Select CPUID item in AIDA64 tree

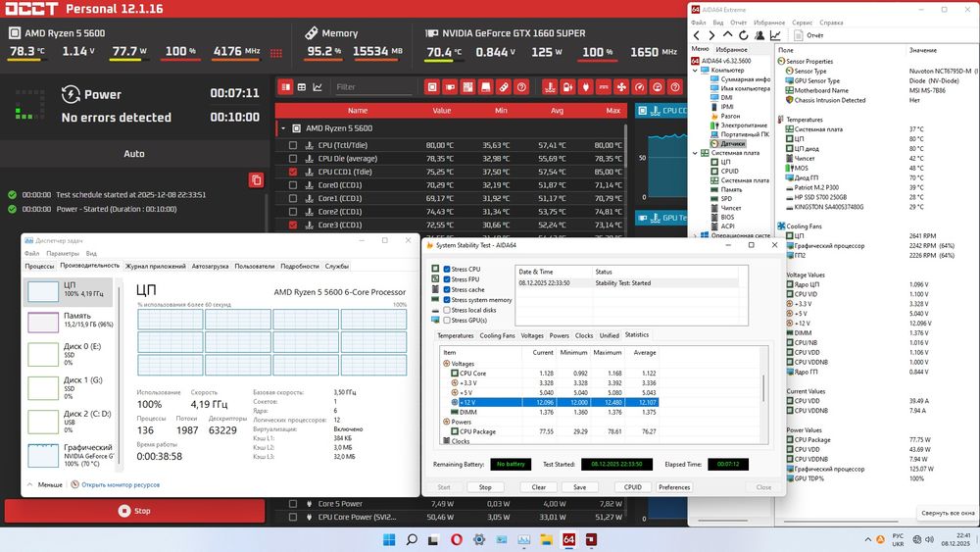coord(725,171)
